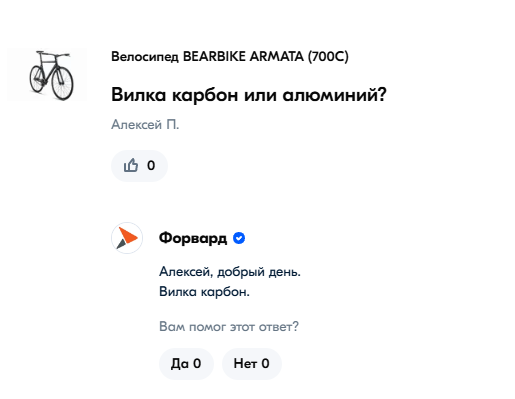Click the answer text Вилка карбон.
The width and height of the screenshot is (515, 399).
(204, 292)
